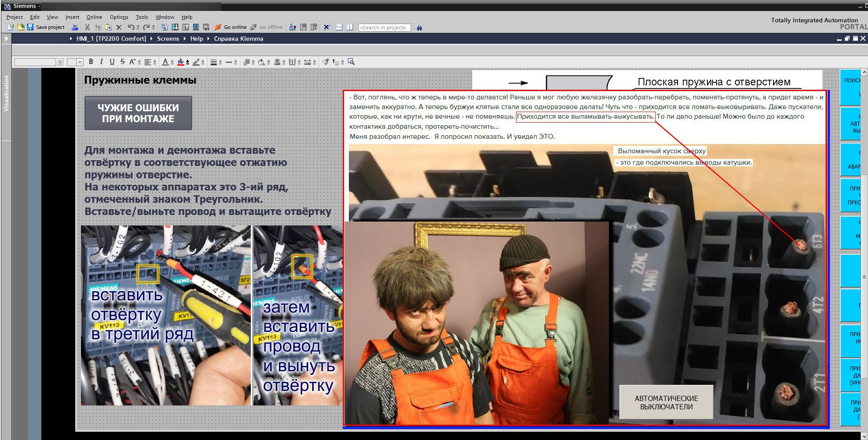Image resolution: width=868 pixels, height=440 pixels.
Task: Click the Cut scissors icon
Action: pyautogui.click(x=87, y=27)
